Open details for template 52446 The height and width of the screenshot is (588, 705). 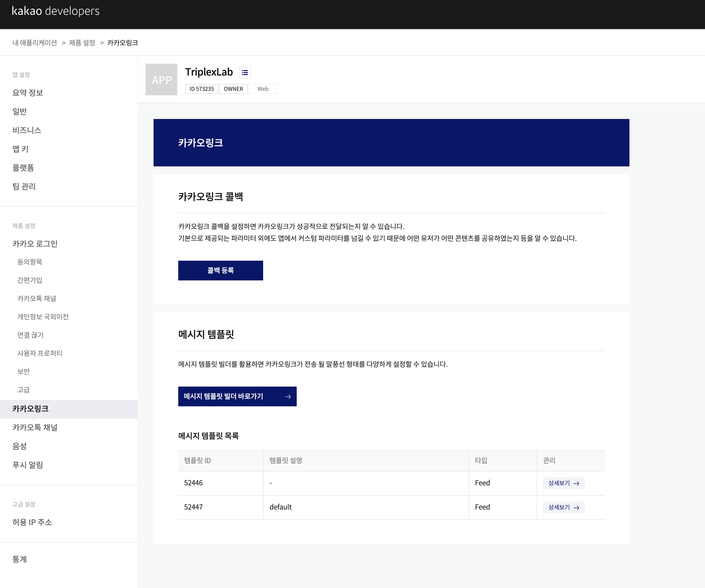coord(564,483)
